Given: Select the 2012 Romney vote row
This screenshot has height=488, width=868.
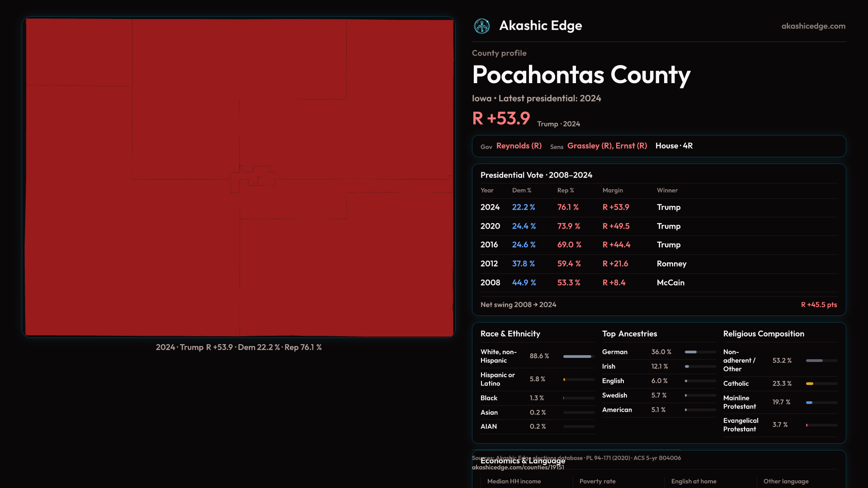Looking at the screenshot, I should click(658, 264).
